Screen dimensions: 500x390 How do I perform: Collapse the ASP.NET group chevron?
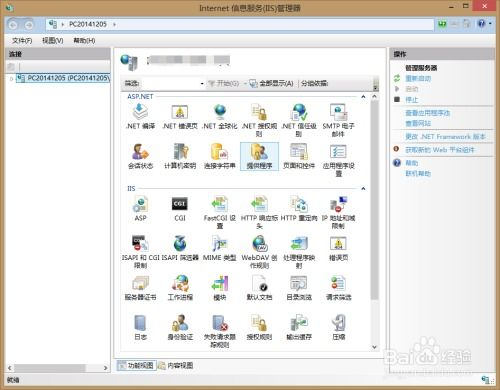[x=363, y=97]
